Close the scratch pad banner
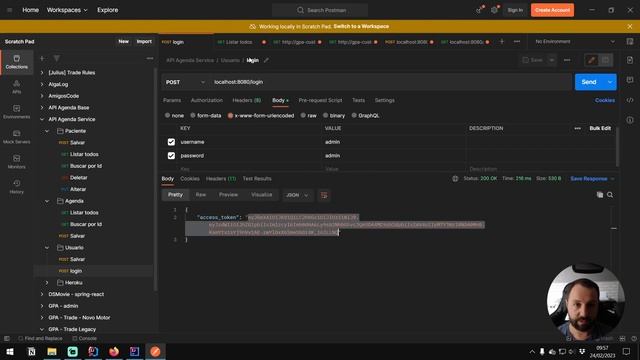This screenshot has height=360, width=640. pos(630,26)
